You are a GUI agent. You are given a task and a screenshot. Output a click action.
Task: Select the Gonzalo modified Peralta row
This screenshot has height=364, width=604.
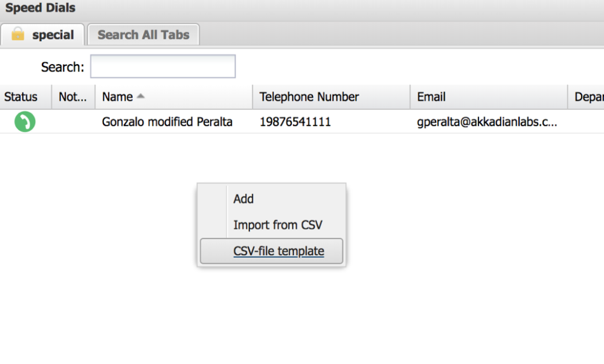click(x=302, y=121)
